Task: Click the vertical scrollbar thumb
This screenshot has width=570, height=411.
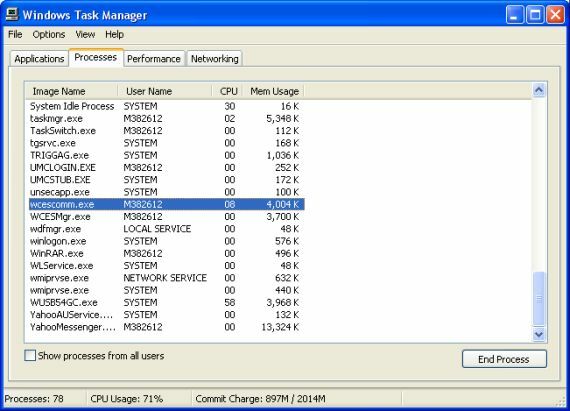Action: (x=539, y=299)
